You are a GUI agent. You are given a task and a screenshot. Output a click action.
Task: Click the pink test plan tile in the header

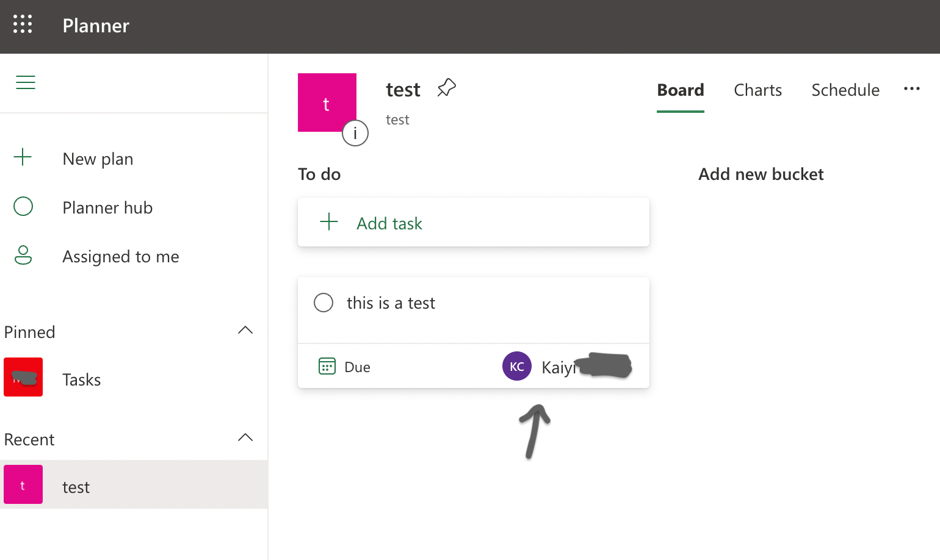[327, 102]
